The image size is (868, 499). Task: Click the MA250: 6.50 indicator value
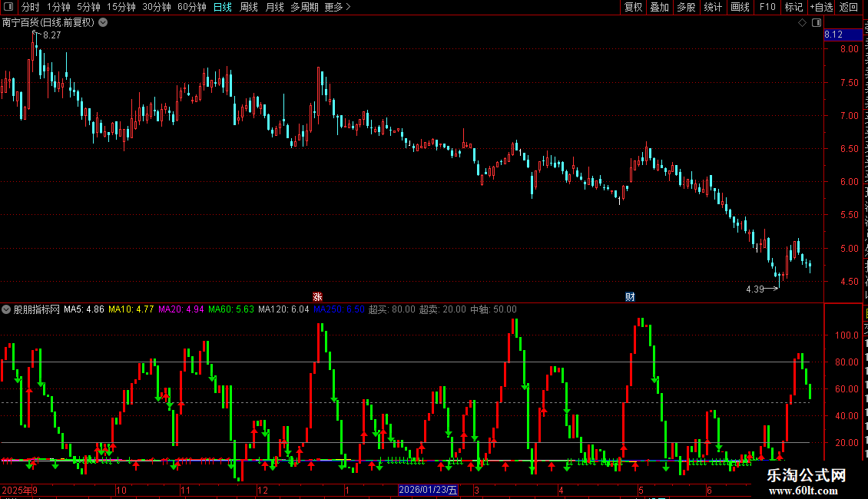coord(339,309)
